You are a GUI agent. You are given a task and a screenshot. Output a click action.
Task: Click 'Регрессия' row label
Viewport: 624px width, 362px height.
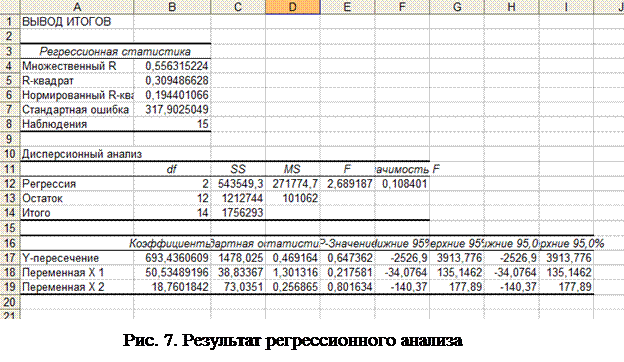point(77,184)
